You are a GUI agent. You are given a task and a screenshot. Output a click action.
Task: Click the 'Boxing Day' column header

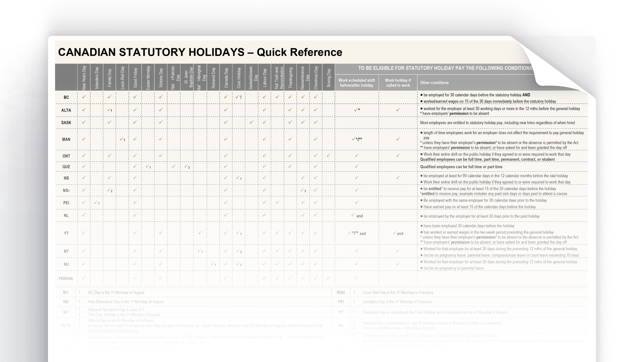coord(328,77)
